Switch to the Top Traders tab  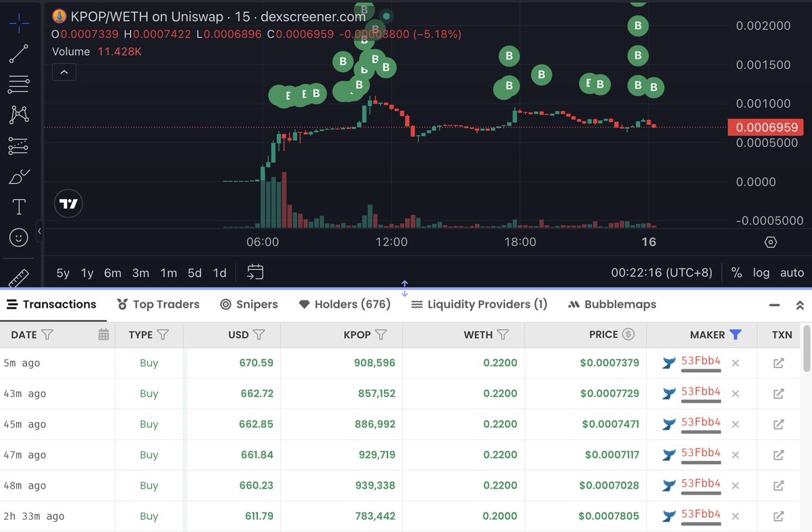pyautogui.click(x=158, y=304)
